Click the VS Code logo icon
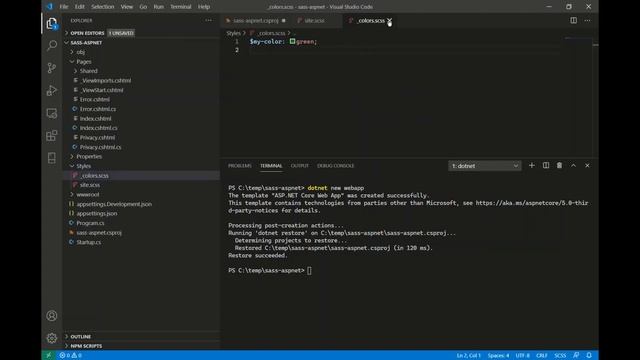This screenshot has height=360, width=640. pyautogui.click(x=50, y=7)
